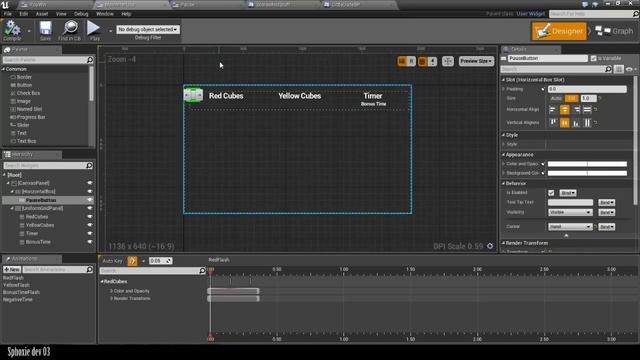Find asset in Content Browser
640x360 pixels.
point(69,31)
